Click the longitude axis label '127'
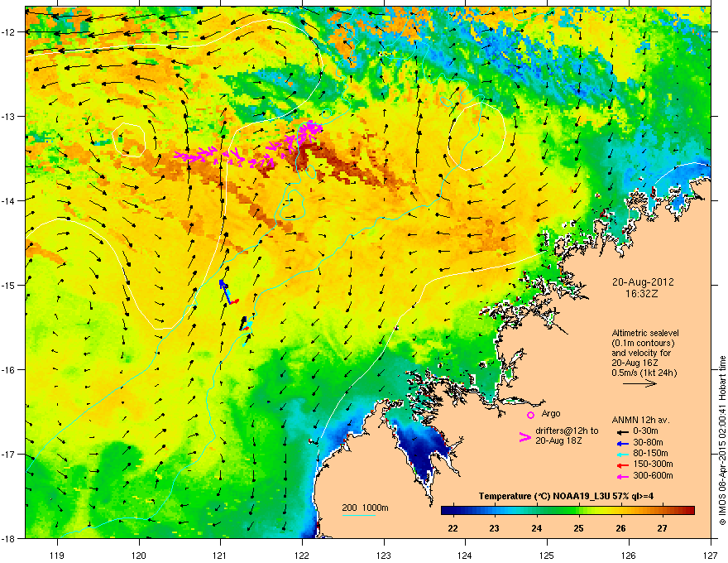 (x=711, y=555)
